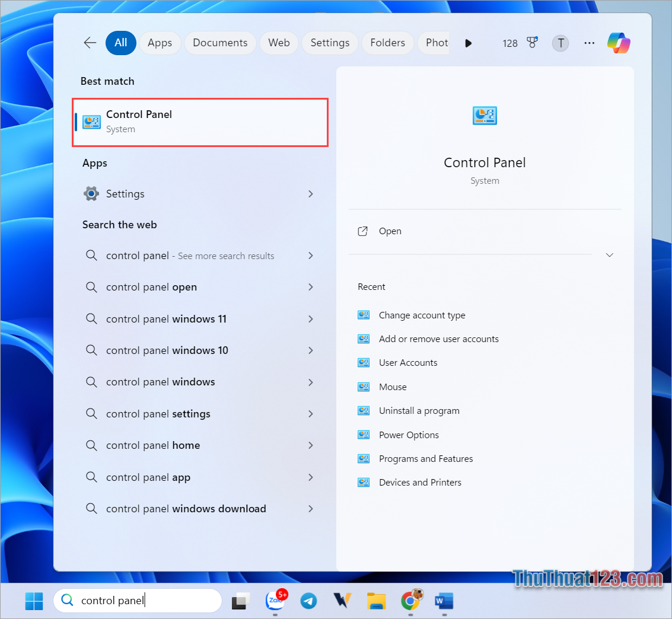Select web suggestion 'control panel settings'
This screenshot has height=619, width=672.
pyautogui.click(x=158, y=414)
